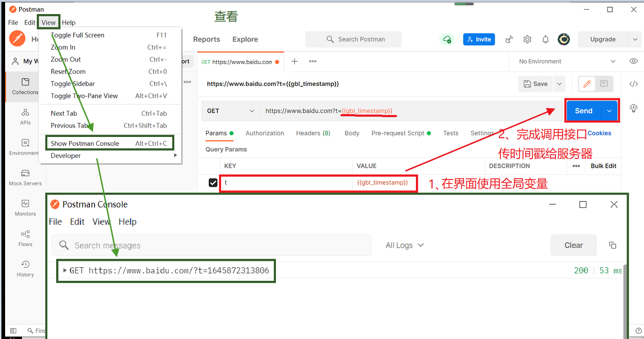The height and width of the screenshot is (339, 644).
Task: Click the environment quick look eye icon
Action: tap(634, 61)
